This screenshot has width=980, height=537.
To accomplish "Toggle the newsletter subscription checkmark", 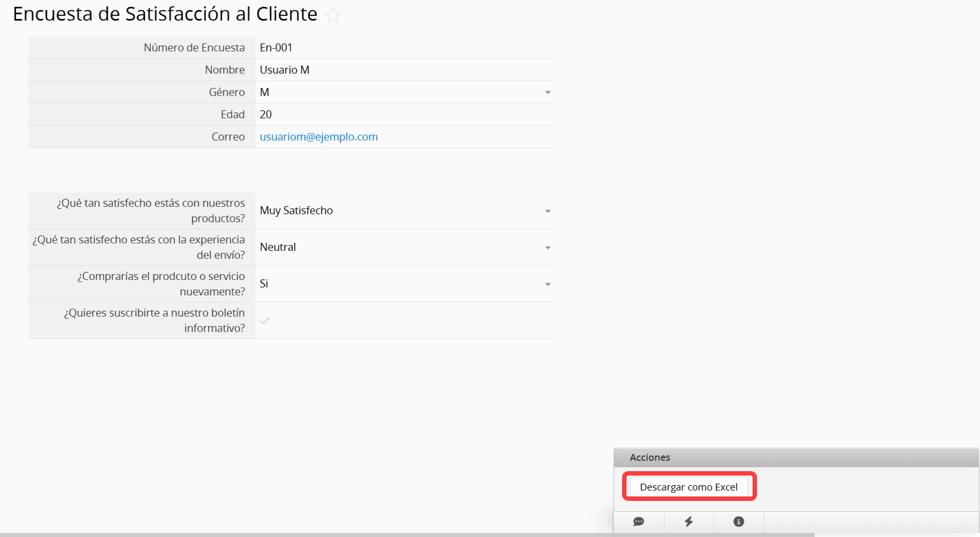I will click(265, 320).
